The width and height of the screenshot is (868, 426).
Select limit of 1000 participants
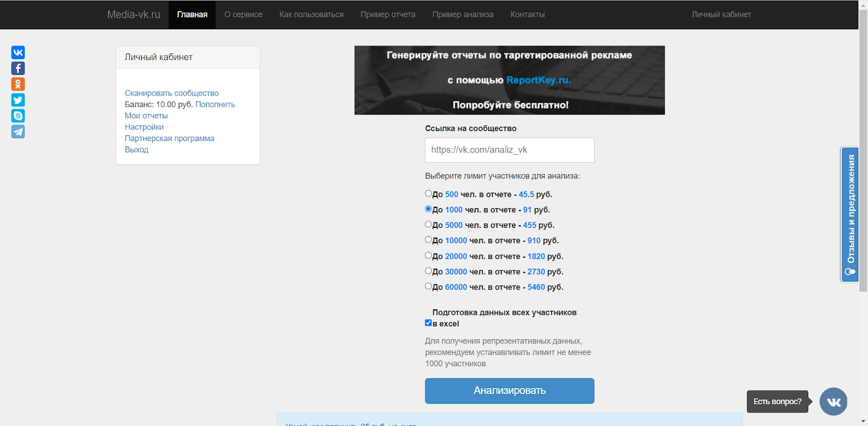pos(429,209)
